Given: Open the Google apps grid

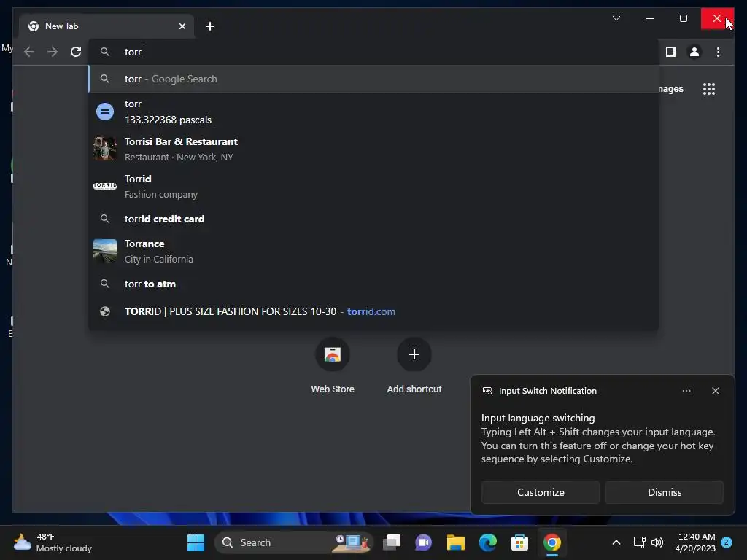Looking at the screenshot, I should (x=709, y=89).
